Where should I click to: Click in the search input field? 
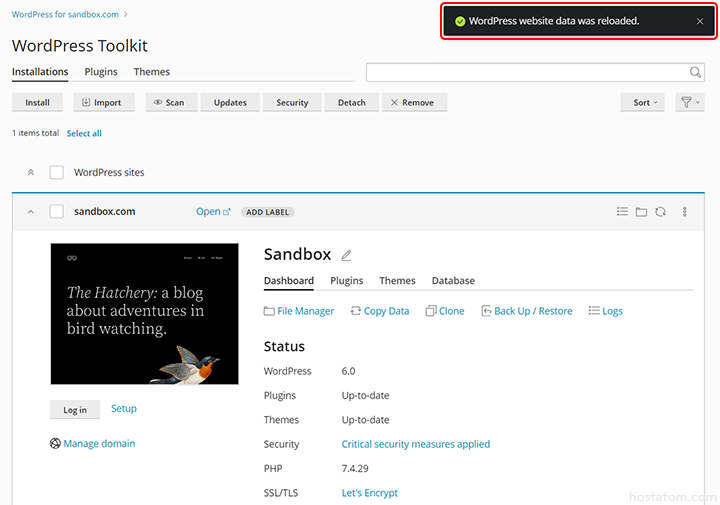527,72
